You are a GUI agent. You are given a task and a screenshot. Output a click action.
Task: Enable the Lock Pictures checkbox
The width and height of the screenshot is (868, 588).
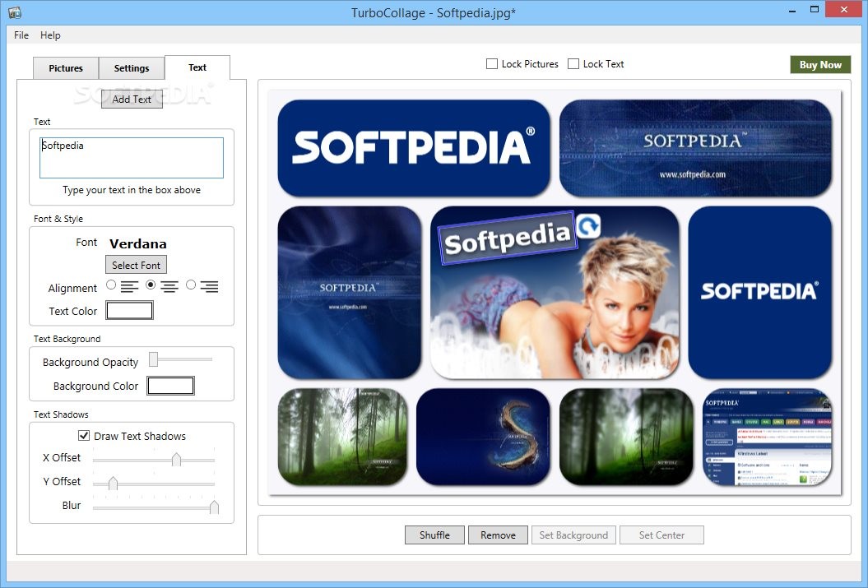(491, 63)
